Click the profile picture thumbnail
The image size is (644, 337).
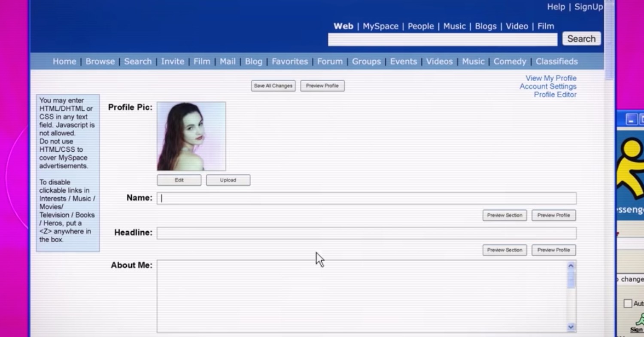pos(191,136)
